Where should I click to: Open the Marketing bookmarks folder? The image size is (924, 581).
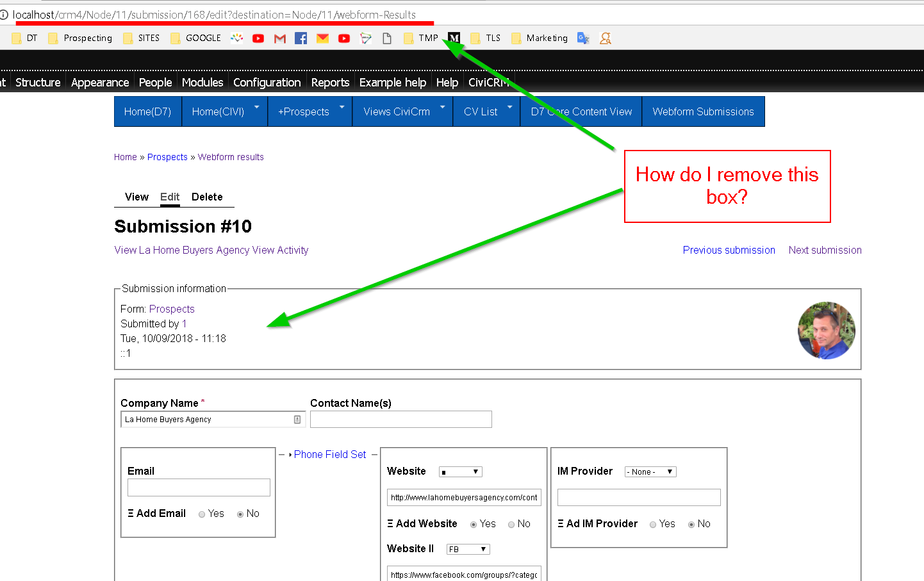pyautogui.click(x=540, y=38)
